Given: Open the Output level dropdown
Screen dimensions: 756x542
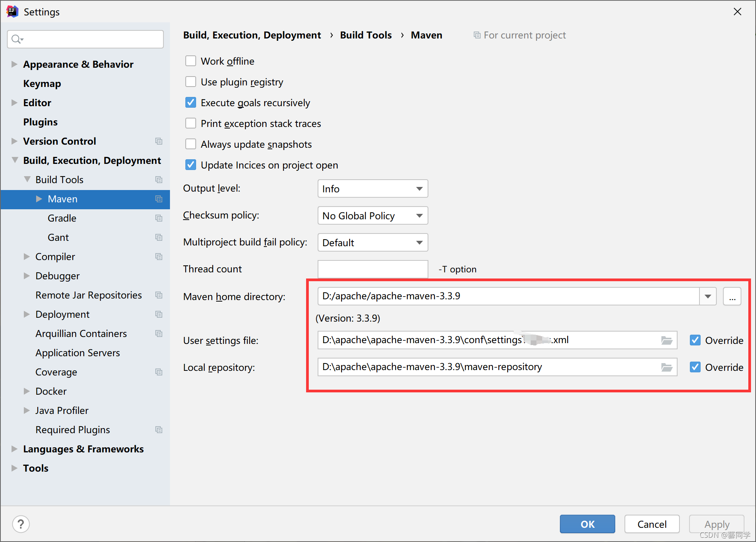Looking at the screenshot, I should pos(373,189).
